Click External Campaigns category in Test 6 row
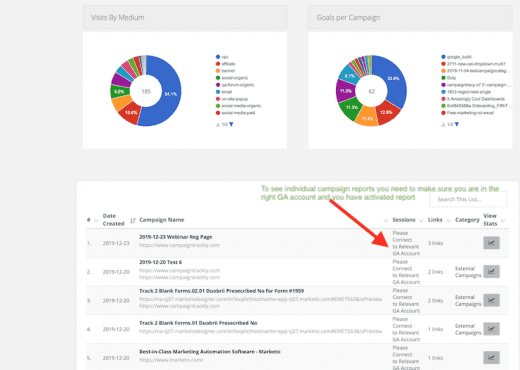This screenshot has width=520, height=370. (x=468, y=272)
